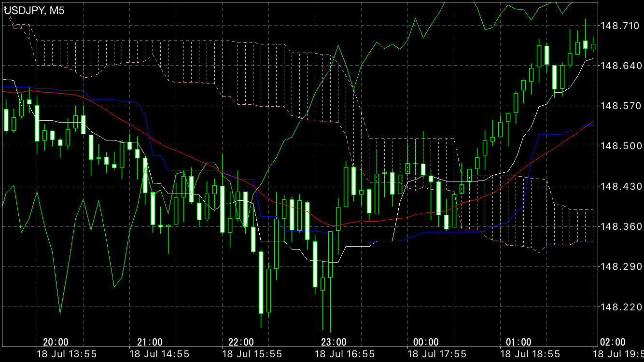This screenshot has height=362, width=644.
Task: Select the 148.500 price label
Action: point(621,146)
